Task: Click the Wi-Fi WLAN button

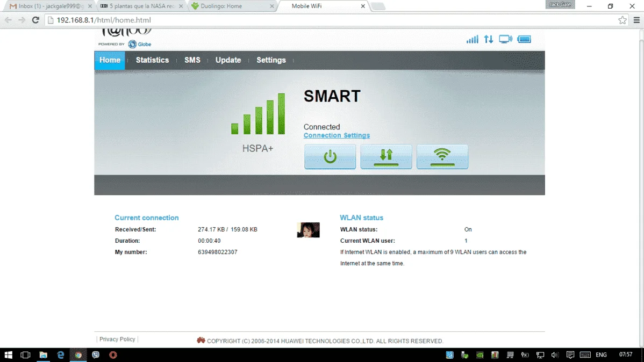Action: coord(442,156)
